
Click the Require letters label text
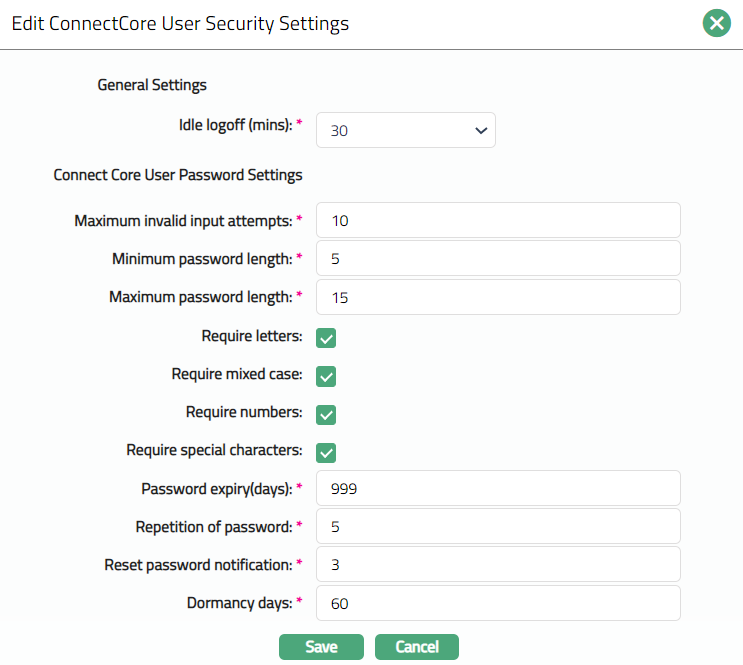pos(251,337)
